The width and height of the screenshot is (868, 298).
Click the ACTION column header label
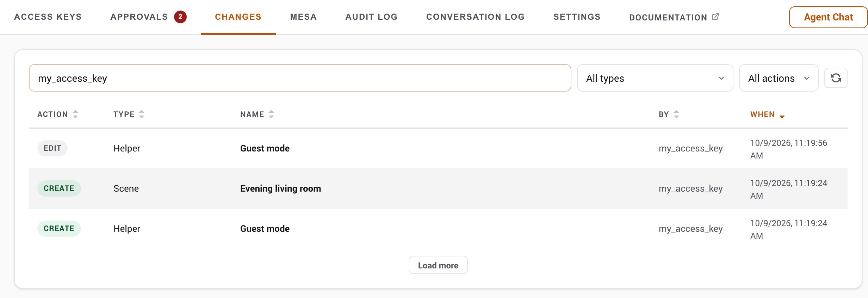(x=52, y=114)
